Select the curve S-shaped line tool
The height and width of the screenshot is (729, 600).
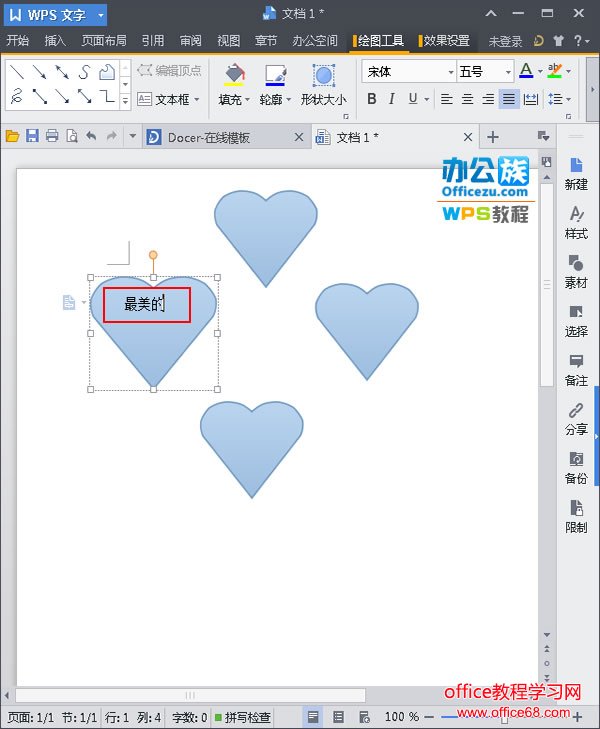tap(84, 72)
